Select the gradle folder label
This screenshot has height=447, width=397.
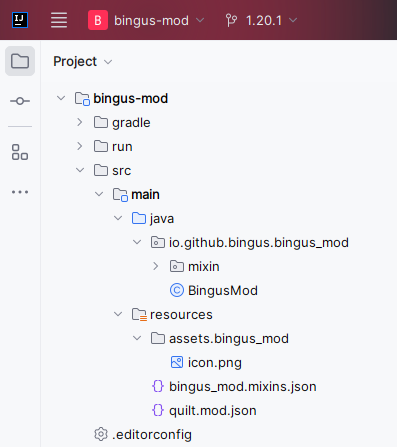tap(131, 123)
